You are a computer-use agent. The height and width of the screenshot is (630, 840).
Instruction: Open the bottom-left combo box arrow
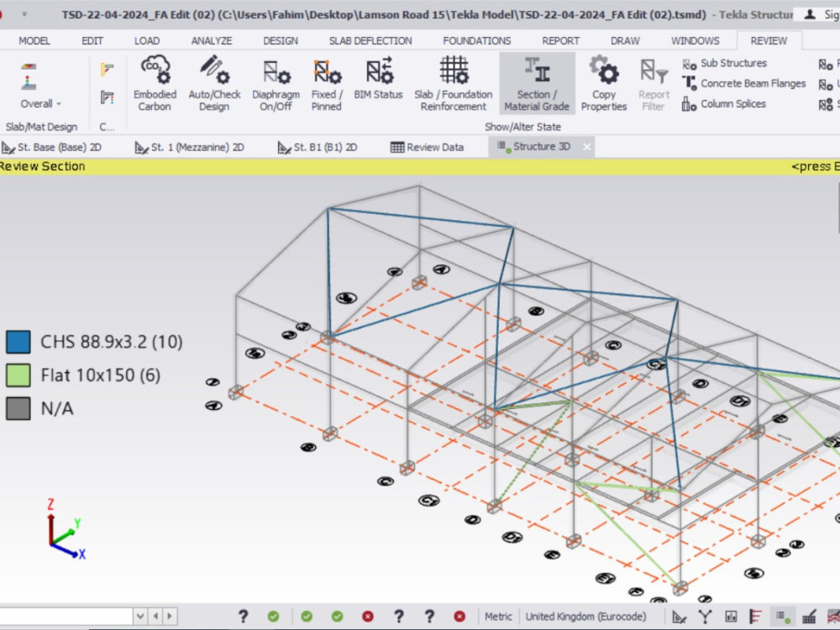pyautogui.click(x=139, y=617)
